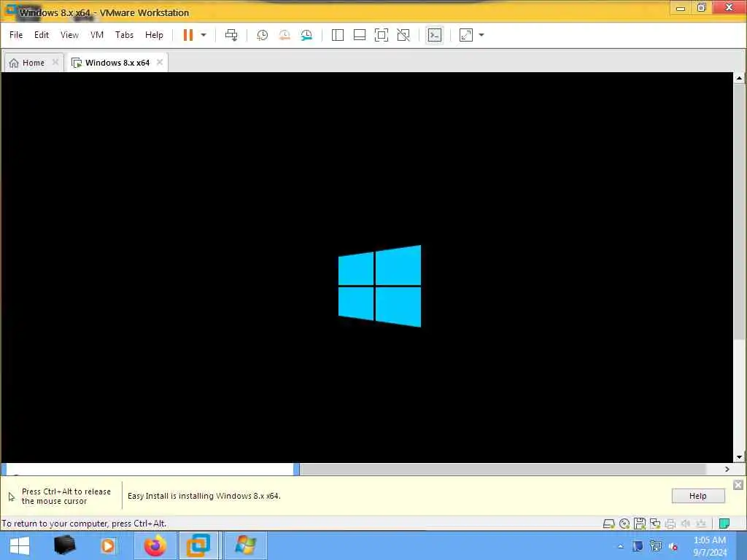Screen dimensions: 747x560
Task: Pause the virtual machine with the orange pause button
Action: coord(188,35)
